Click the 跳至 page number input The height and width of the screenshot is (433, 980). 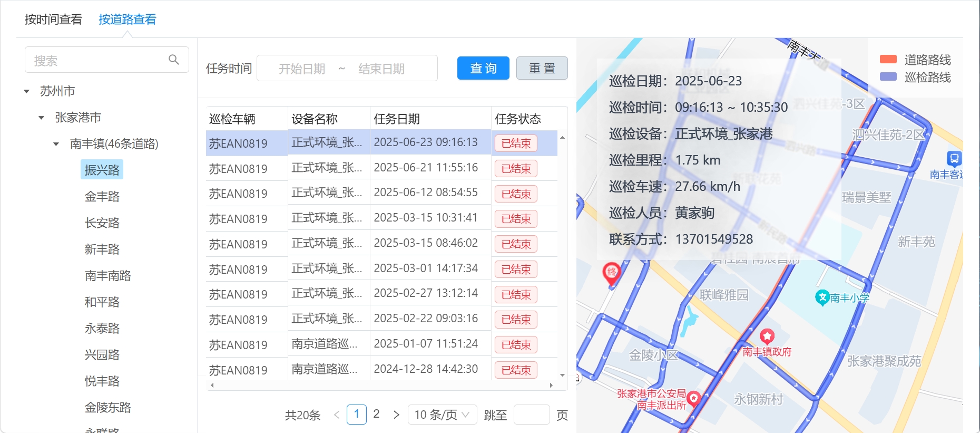pyautogui.click(x=532, y=415)
